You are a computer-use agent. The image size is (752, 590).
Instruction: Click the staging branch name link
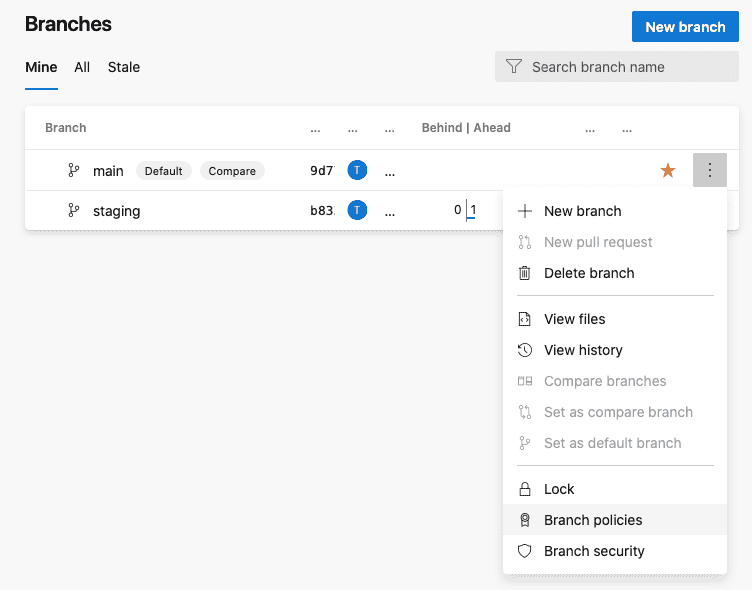(x=117, y=211)
